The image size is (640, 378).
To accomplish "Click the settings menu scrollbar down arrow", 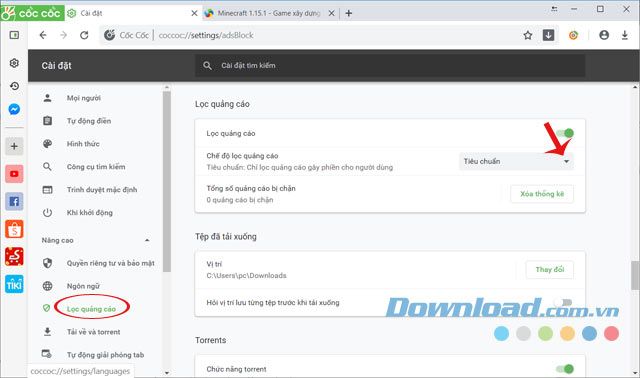I will point(167,372).
